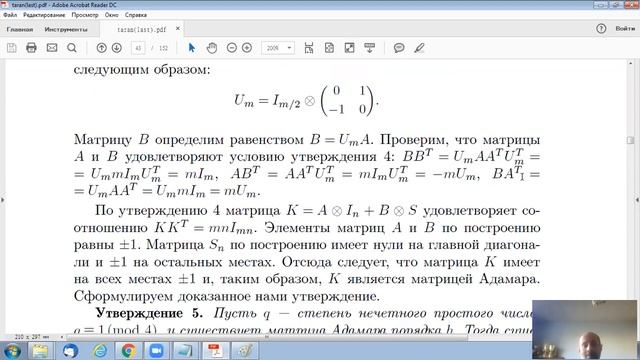The image size is (640, 360).
Task: Fit one full page view
Action: pos(329,48)
